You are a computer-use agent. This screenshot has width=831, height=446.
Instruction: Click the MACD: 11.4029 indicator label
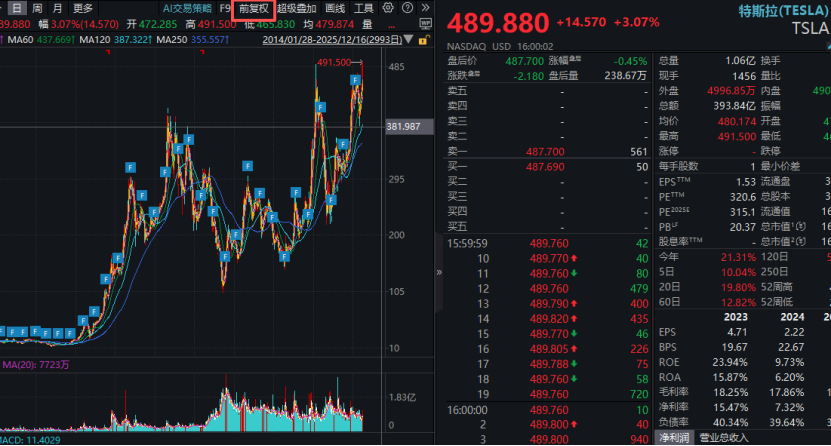tap(30, 440)
